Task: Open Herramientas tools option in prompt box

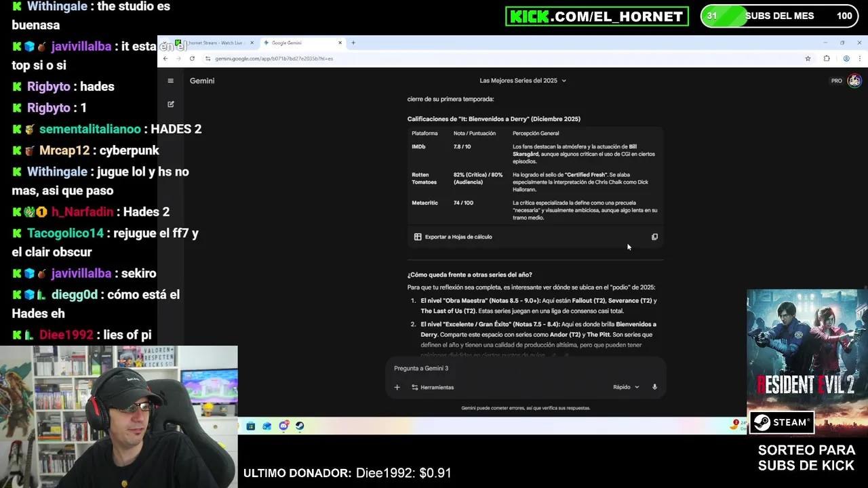Action: (x=433, y=387)
